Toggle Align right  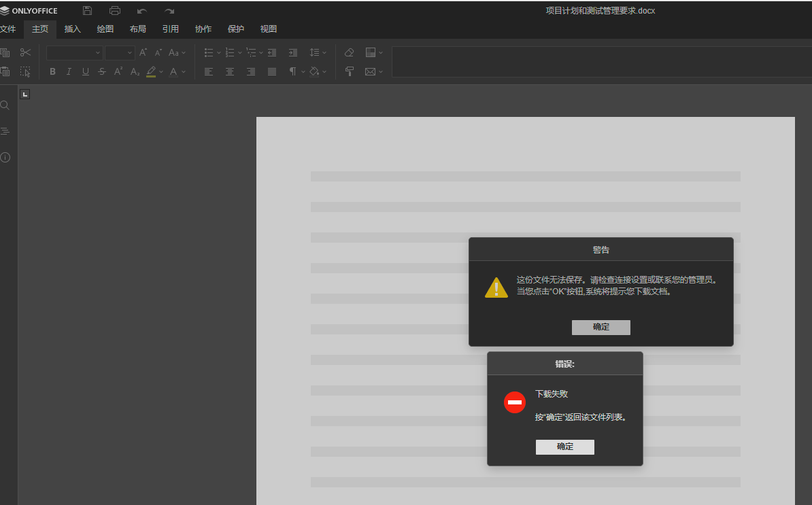point(251,71)
